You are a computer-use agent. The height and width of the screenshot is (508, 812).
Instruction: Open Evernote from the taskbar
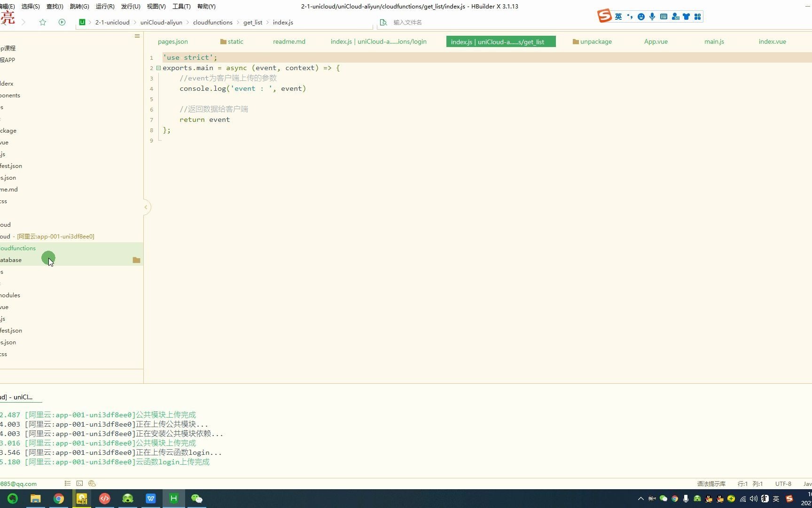click(x=13, y=499)
